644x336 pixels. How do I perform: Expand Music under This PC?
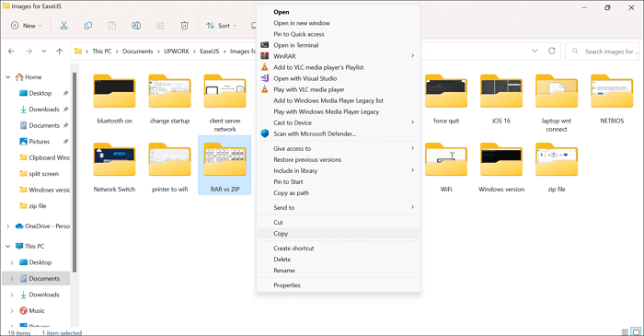point(12,310)
